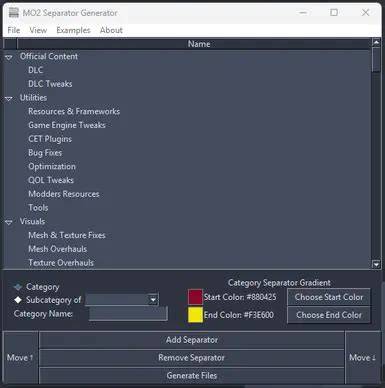Collapse the Official Content category
This screenshot has height=388, width=385.
pyautogui.click(x=9, y=57)
